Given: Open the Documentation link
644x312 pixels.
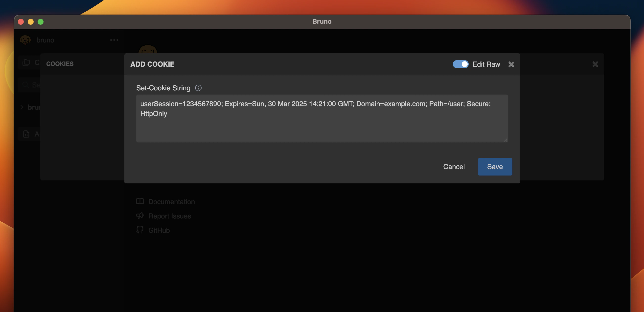Looking at the screenshot, I should 171,201.
